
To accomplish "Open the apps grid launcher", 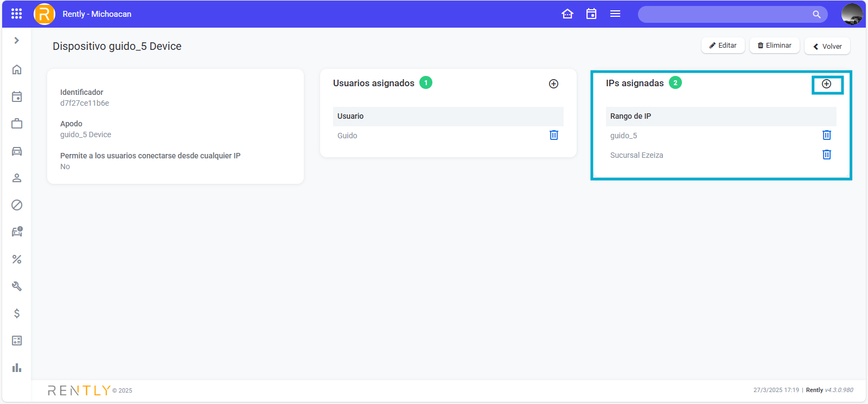I will [17, 14].
